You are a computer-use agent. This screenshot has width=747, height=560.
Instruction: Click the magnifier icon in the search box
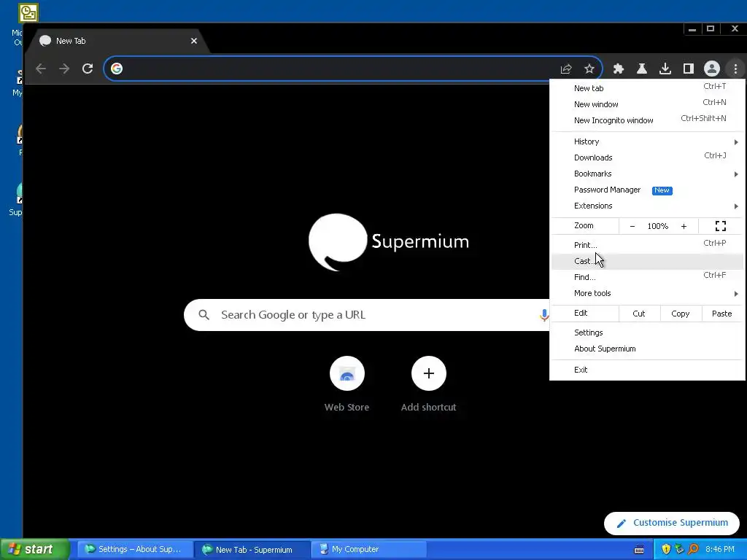(204, 315)
